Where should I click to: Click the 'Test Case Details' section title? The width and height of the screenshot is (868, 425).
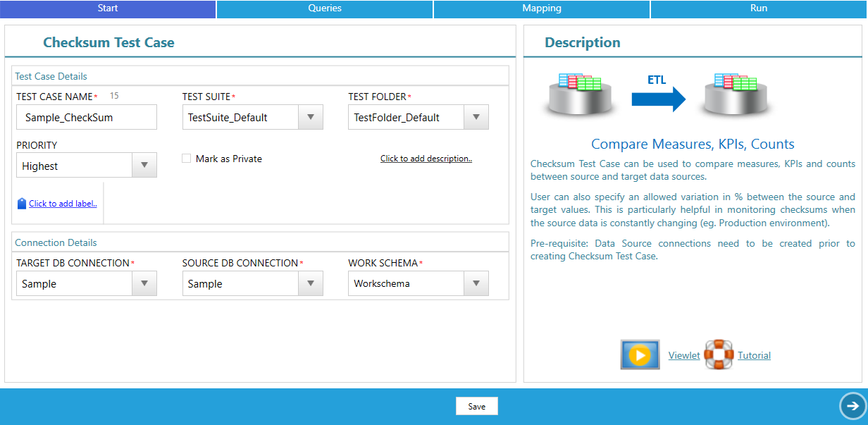point(51,76)
